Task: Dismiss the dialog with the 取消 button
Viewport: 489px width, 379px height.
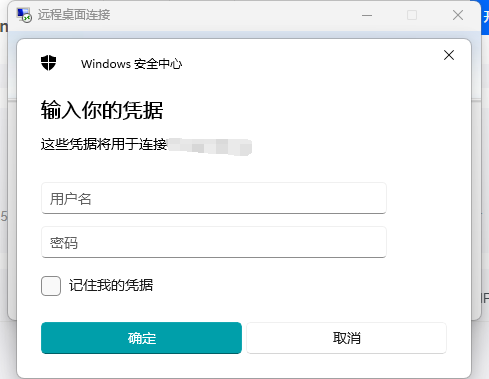Action: 346,338
